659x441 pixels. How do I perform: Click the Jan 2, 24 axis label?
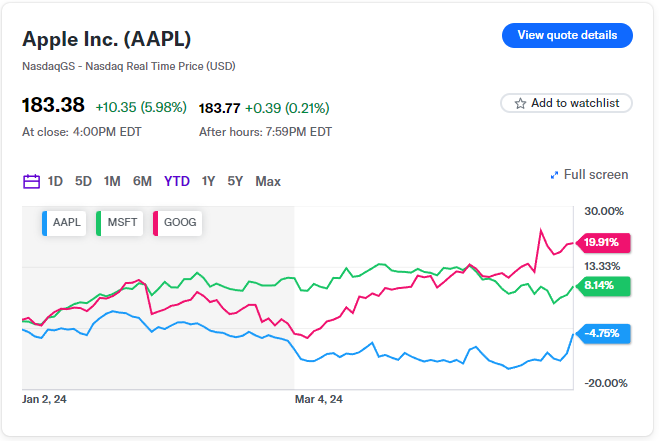tap(44, 399)
